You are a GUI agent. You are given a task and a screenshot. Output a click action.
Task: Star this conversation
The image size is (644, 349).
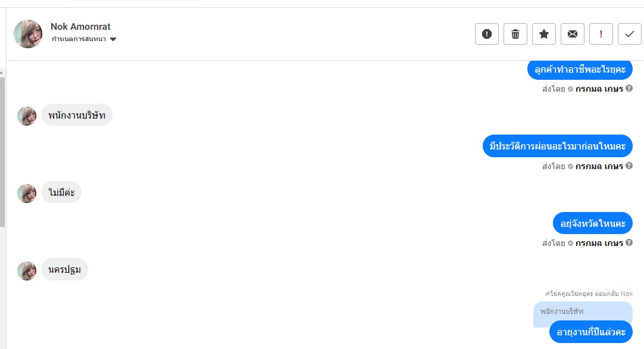544,34
